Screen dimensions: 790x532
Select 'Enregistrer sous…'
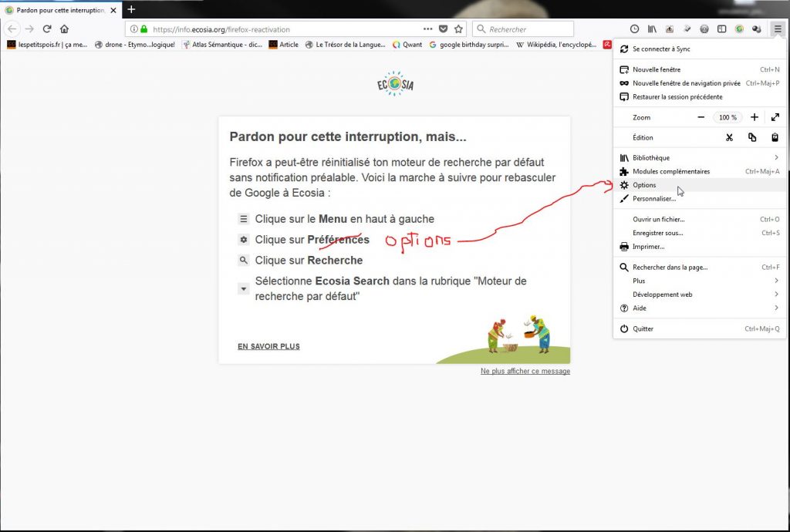tap(699, 233)
